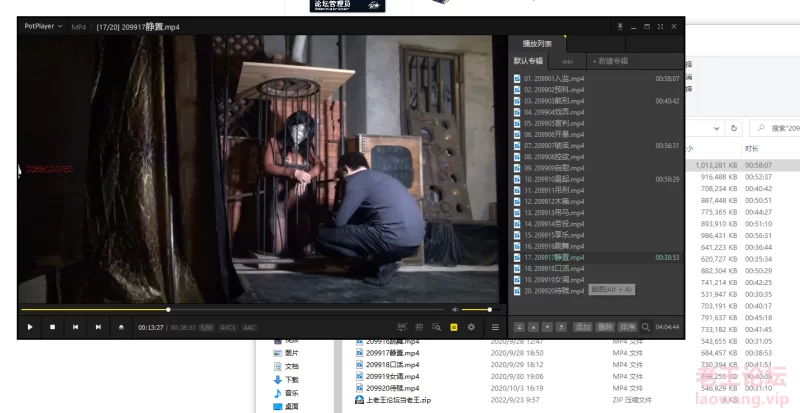Screen dimensions: 800x413
Task: Expand Explorer address bar history dropdown
Action: point(716,128)
